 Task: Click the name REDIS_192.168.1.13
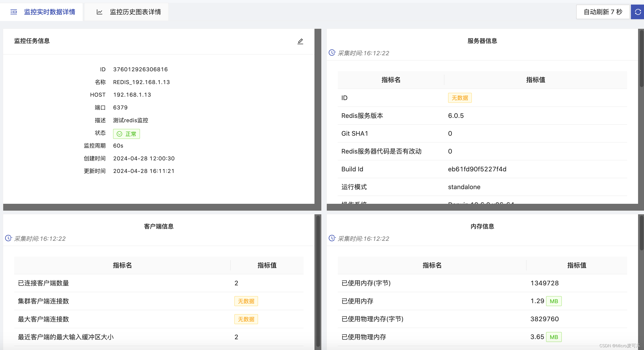141,82
